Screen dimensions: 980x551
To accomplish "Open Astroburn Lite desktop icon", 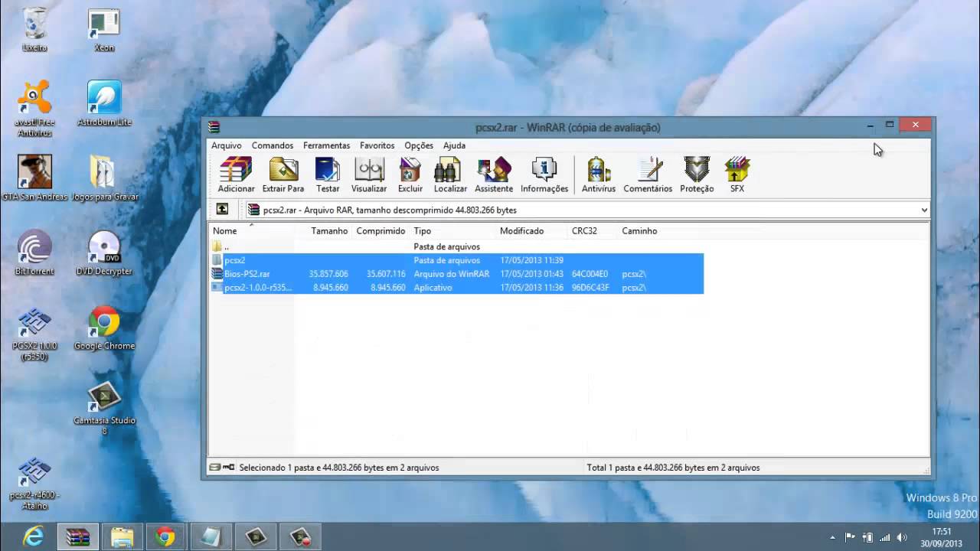I will tap(104, 103).
